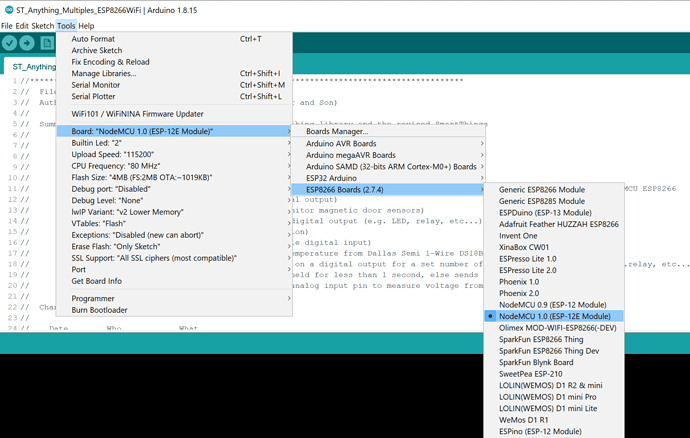Select SparkFun Blynk Board

click(x=554, y=362)
